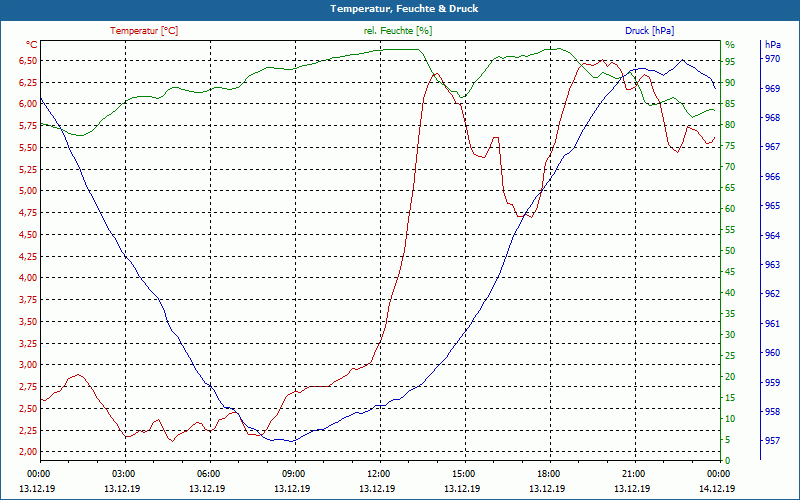Click the chart title Temperatur, Feuchte & Druck
800x500 pixels.
pyautogui.click(x=404, y=9)
